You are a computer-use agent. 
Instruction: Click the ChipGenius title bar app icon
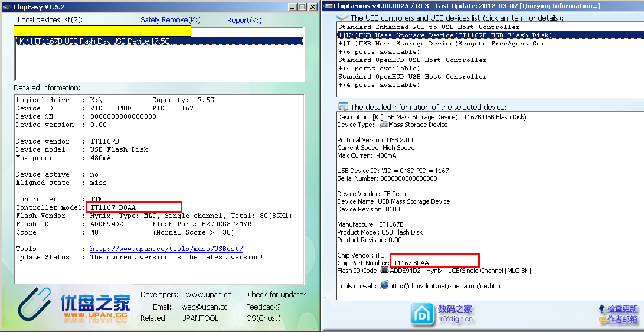coord(328,6)
